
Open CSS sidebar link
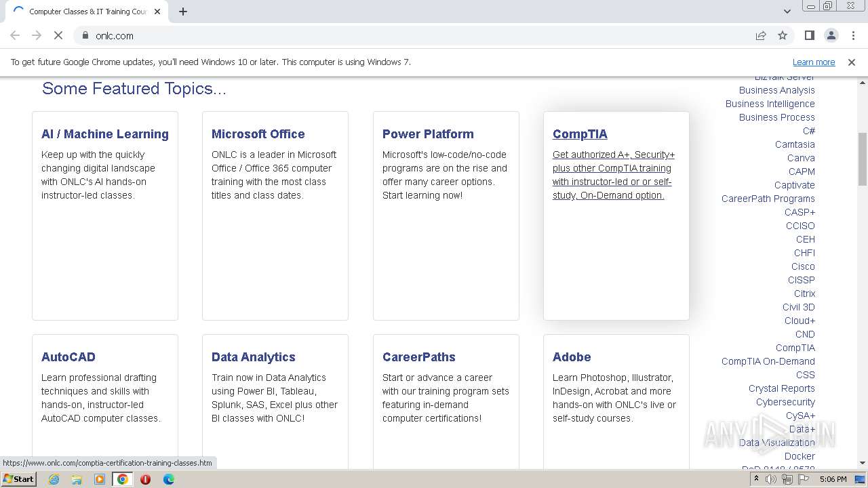coord(806,375)
